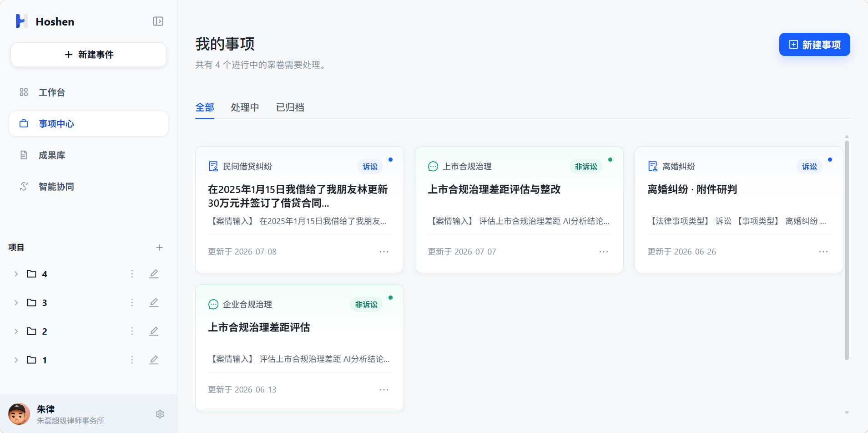The image size is (868, 433).
Task: Open more menu on 2026-06-26 card
Action: (x=823, y=252)
